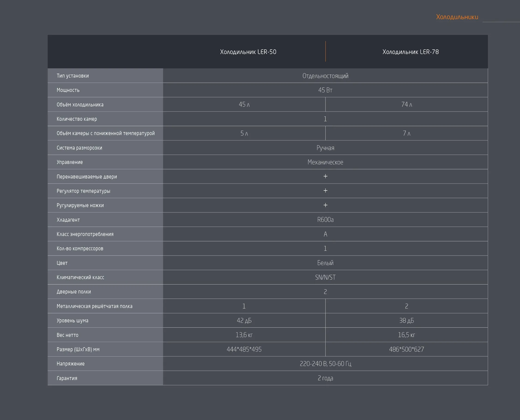Click the 220-240 В, 50-60 Гц value
Image resolution: width=520 pixels, height=420 pixels.
[x=325, y=364]
